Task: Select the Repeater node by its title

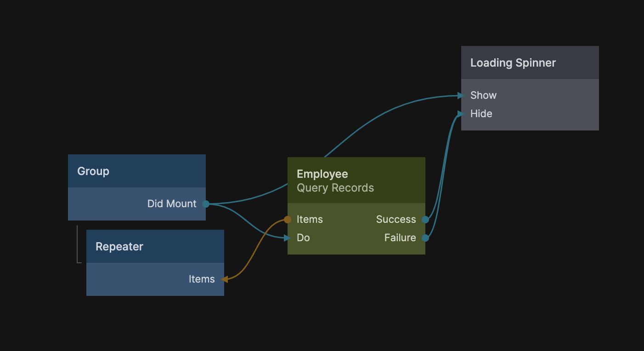Action: 119,247
